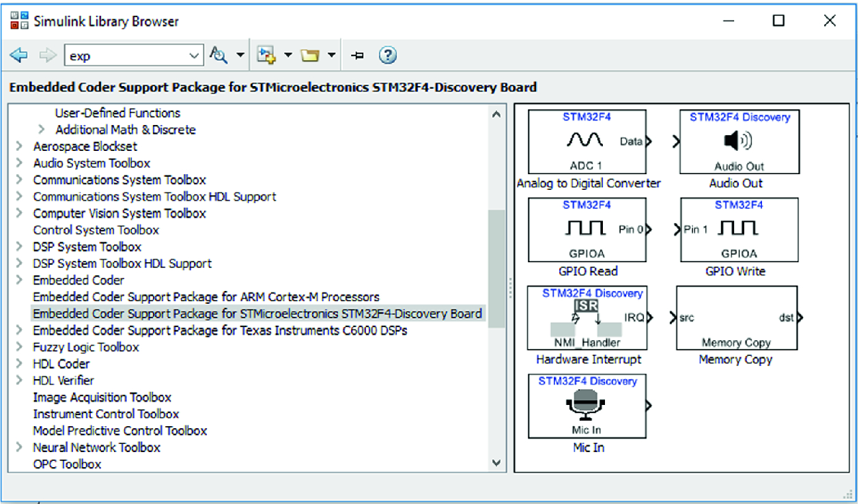This screenshot has width=859, height=504.
Task: Click the stay-on-top pin icon
Action: click(357, 56)
